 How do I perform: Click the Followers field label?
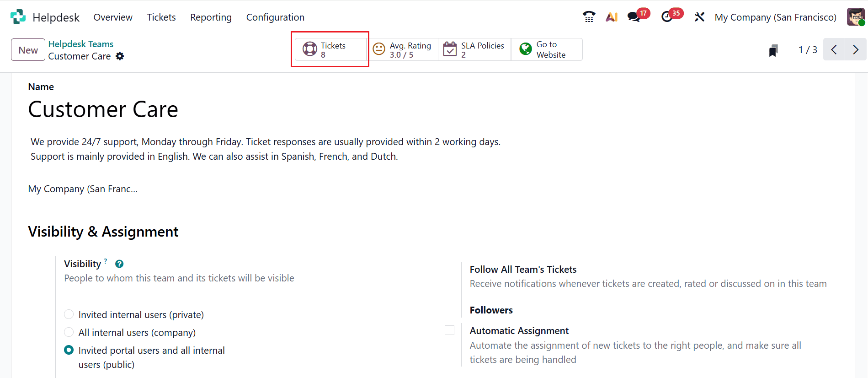pyautogui.click(x=491, y=310)
